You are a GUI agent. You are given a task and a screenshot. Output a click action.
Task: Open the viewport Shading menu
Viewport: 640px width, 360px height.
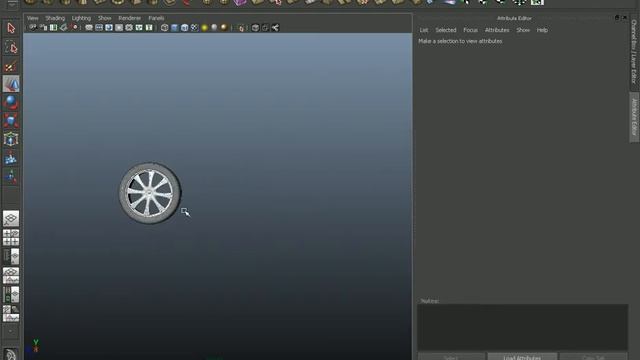click(55, 18)
